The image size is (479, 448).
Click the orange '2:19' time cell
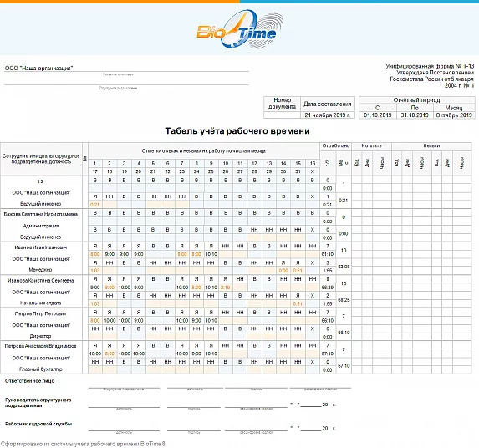tap(226, 288)
